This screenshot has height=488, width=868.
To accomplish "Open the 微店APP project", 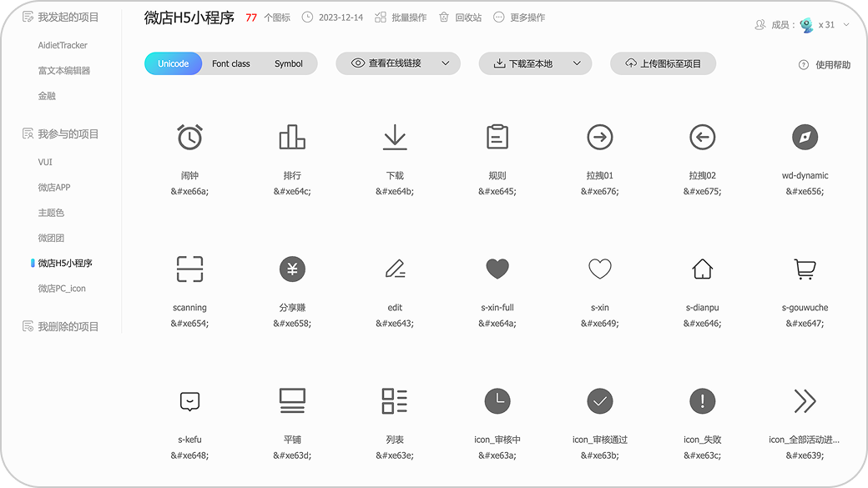I will coord(53,188).
